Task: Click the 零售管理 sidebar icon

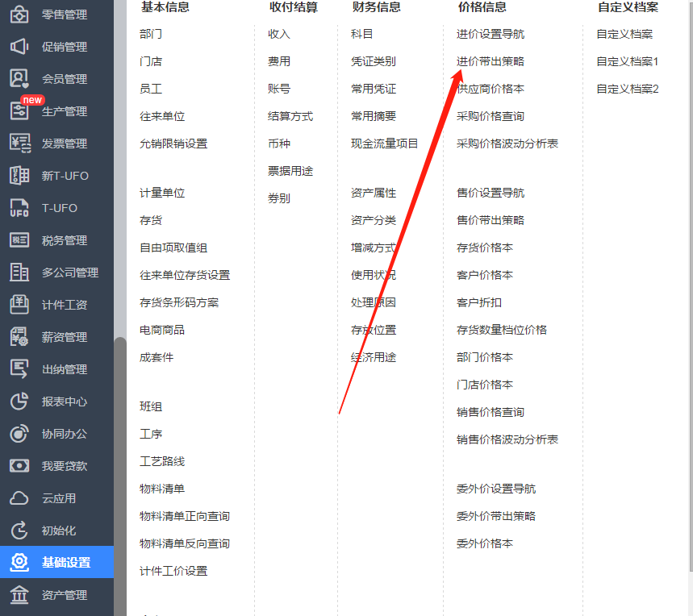Action: (x=19, y=15)
